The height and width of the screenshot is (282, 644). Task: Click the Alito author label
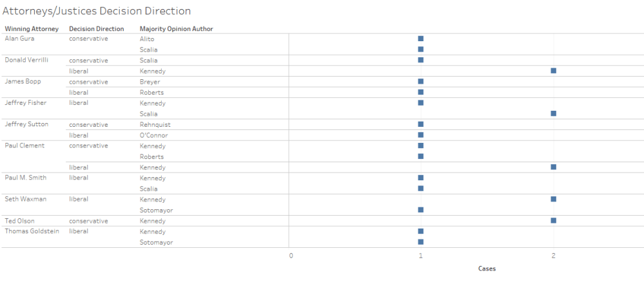point(147,39)
